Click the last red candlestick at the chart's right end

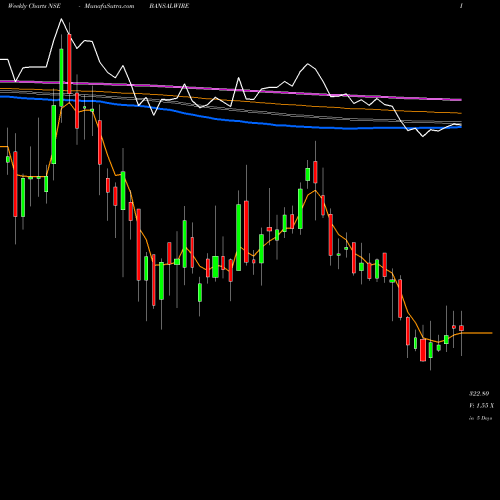tap(461, 328)
